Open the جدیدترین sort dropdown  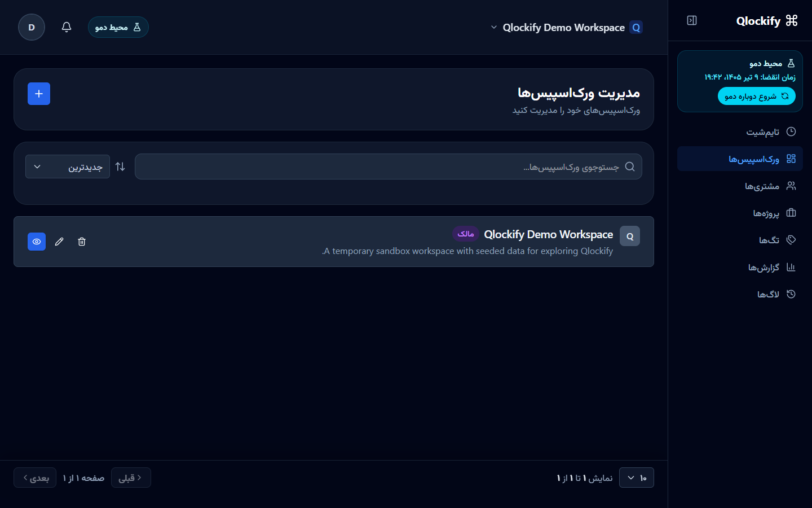[68, 167]
